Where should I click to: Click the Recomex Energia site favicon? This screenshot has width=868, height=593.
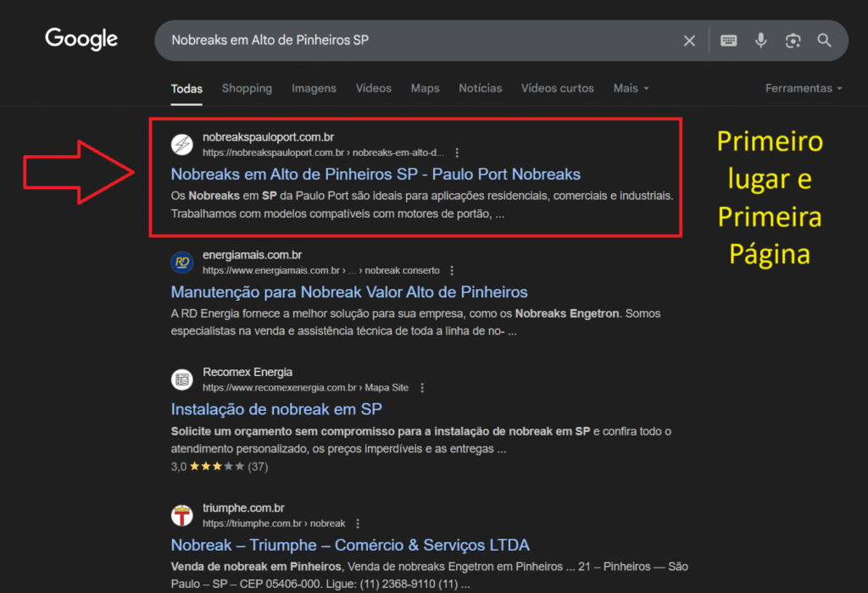[x=181, y=380]
